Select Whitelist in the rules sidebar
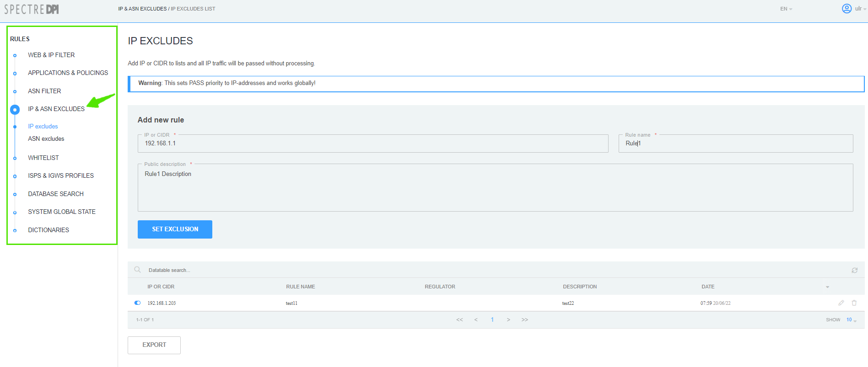 43,158
